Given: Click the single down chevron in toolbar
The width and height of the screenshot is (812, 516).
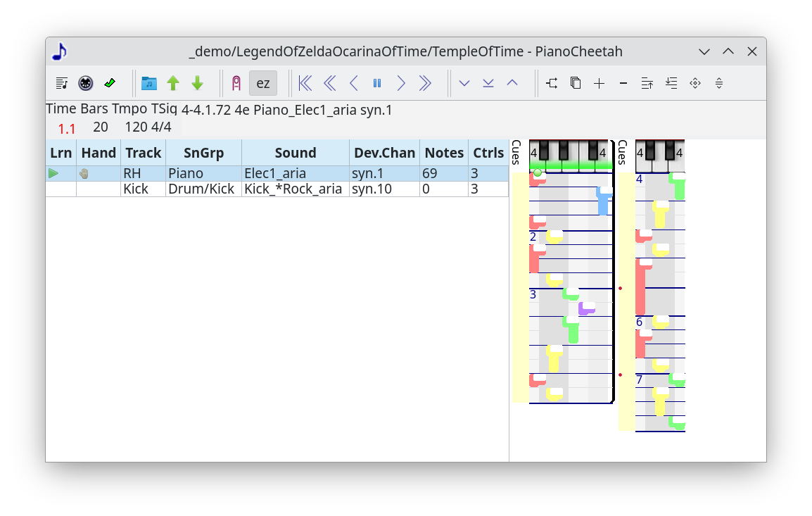Looking at the screenshot, I should point(464,83).
